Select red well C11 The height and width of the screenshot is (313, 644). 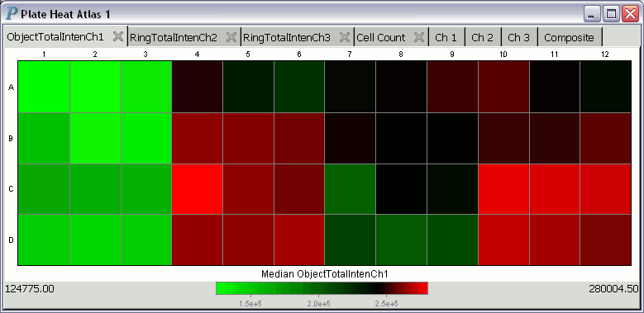[555, 189]
